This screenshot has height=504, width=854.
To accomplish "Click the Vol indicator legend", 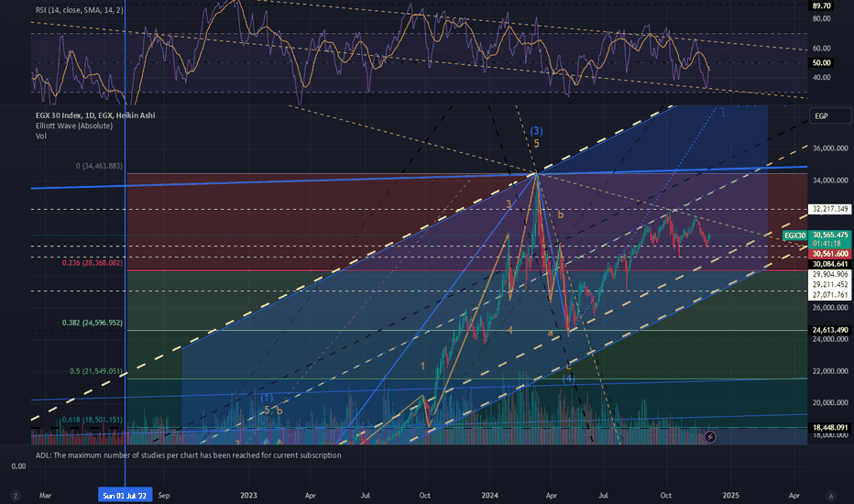I will tap(41, 136).
